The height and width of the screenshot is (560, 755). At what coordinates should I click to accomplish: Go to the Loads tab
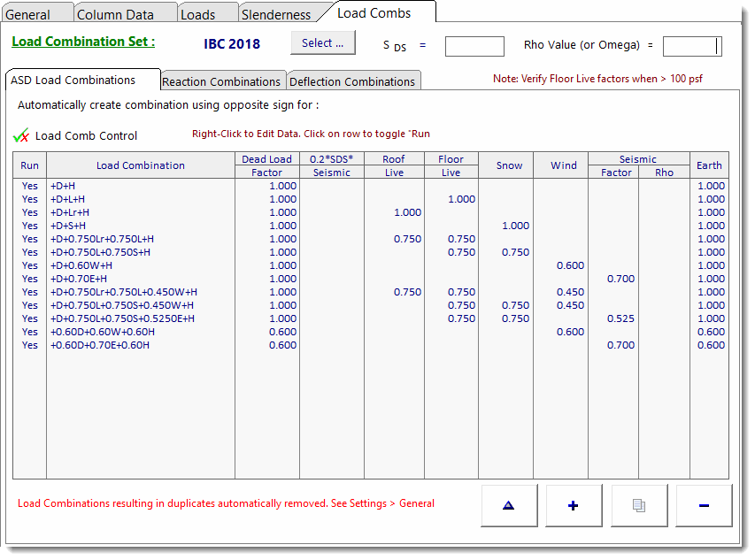(x=198, y=15)
